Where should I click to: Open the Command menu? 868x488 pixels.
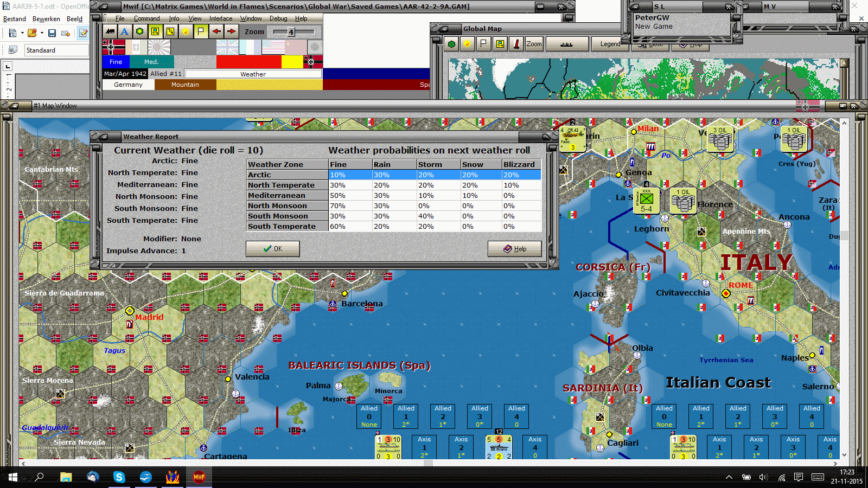(x=146, y=18)
